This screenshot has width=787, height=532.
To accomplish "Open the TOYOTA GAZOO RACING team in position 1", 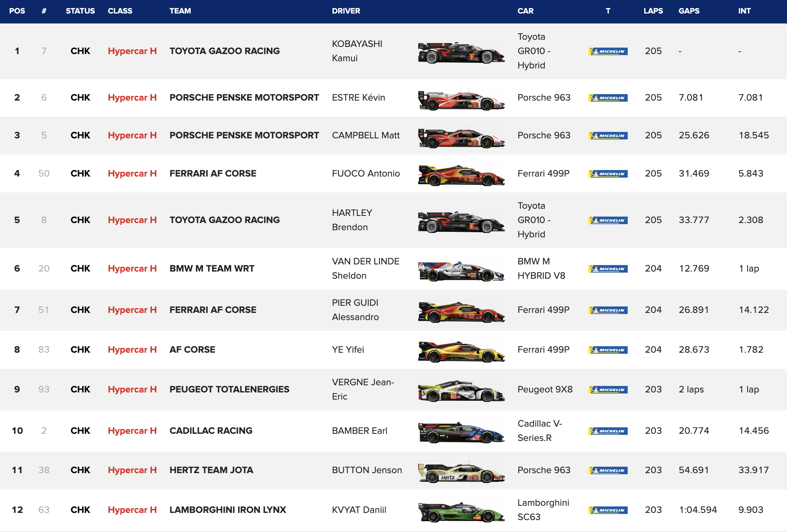I will tap(224, 51).
